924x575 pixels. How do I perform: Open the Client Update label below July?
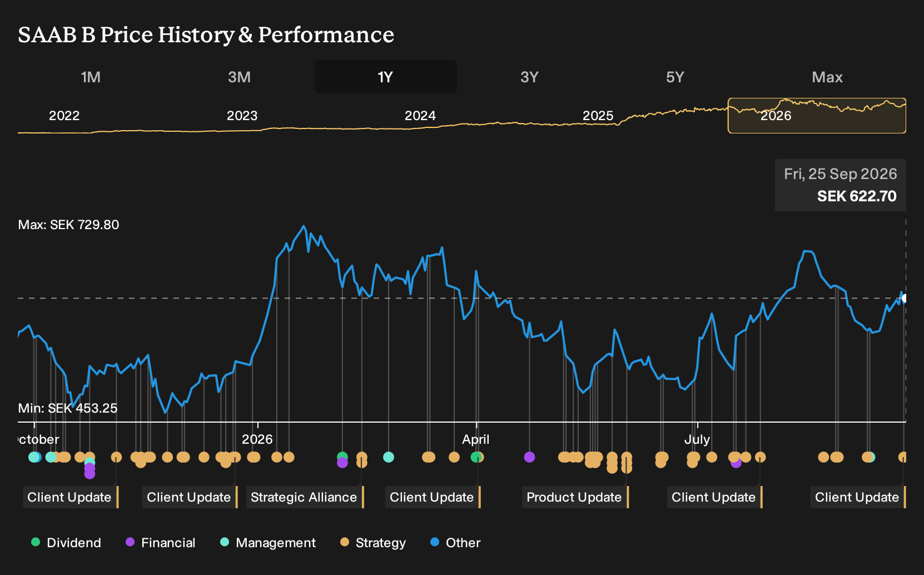pos(714,497)
